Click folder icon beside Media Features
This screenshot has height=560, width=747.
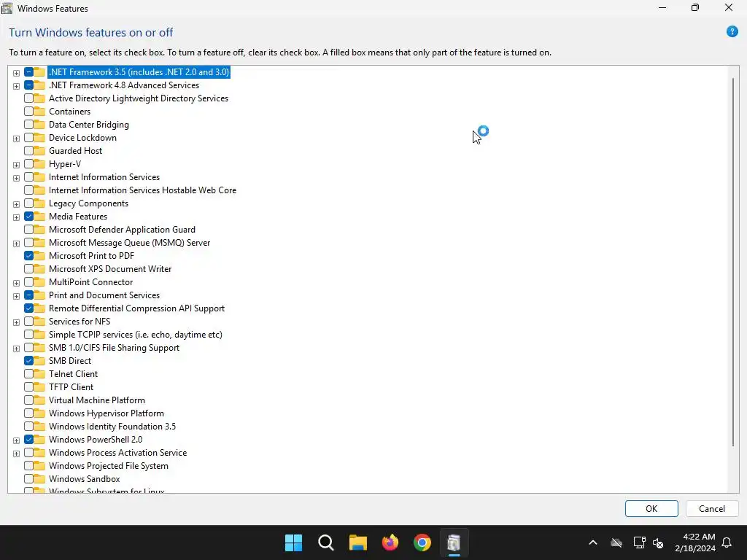click(x=39, y=216)
